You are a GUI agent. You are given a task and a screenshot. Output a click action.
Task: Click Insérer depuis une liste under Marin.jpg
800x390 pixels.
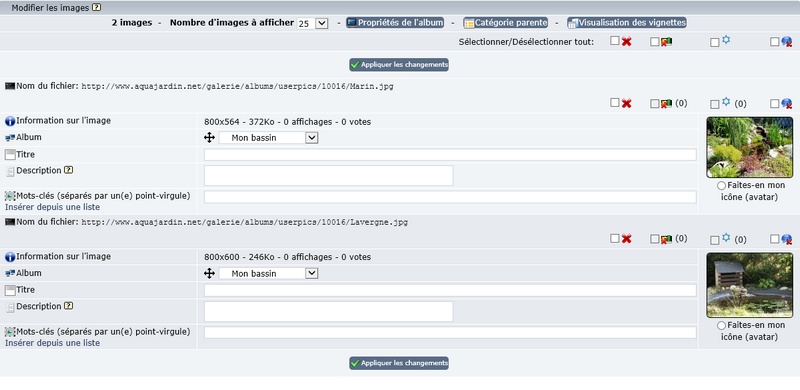click(53, 207)
